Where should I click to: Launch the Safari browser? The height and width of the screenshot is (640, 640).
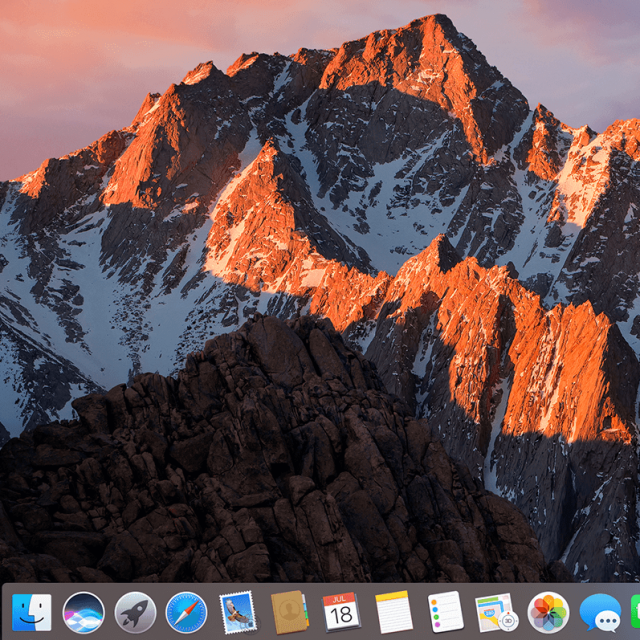click(x=186, y=612)
